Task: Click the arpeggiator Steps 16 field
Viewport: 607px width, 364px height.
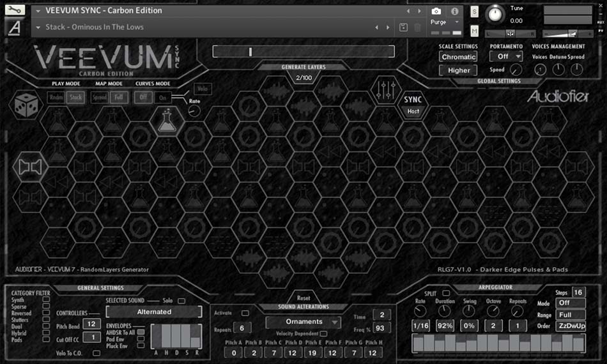Action: [x=578, y=292]
